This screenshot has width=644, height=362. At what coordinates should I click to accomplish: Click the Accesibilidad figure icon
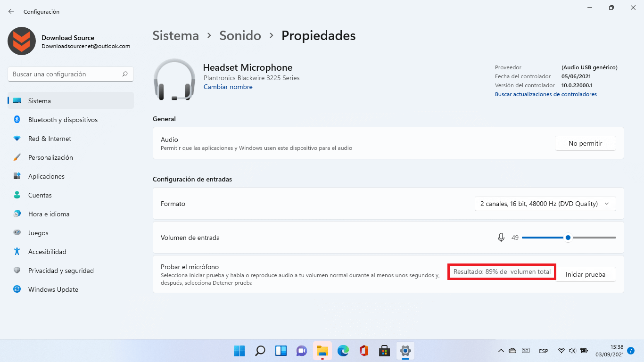tap(17, 252)
